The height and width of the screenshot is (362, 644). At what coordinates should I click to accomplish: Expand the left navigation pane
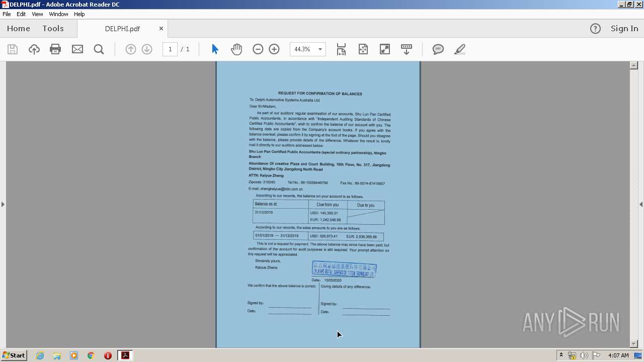3,204
